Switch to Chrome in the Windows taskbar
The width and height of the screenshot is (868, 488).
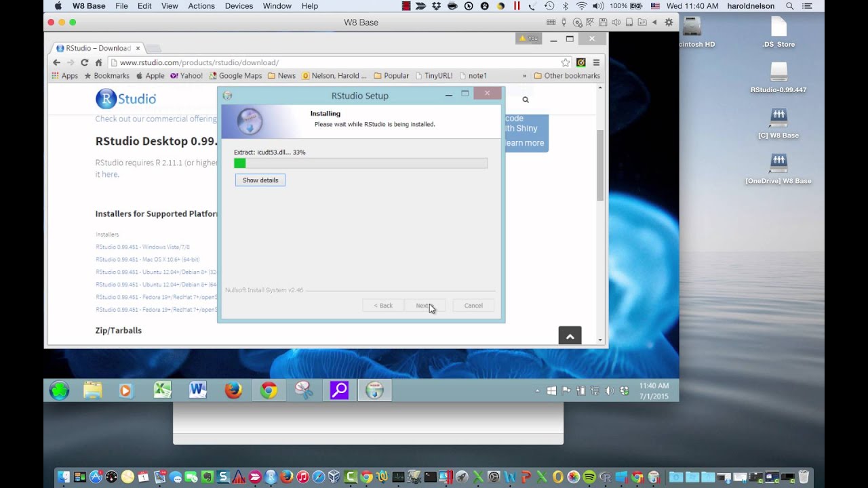click(x=269, y=390)
